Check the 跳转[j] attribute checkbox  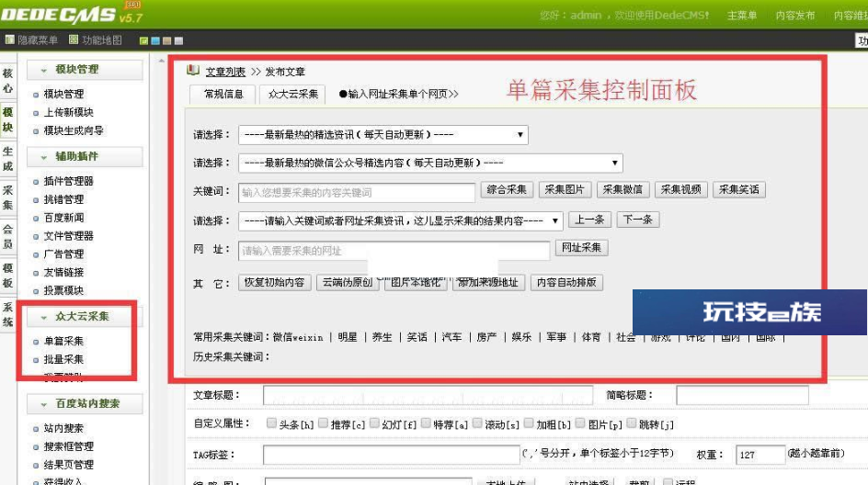point(631,423)
